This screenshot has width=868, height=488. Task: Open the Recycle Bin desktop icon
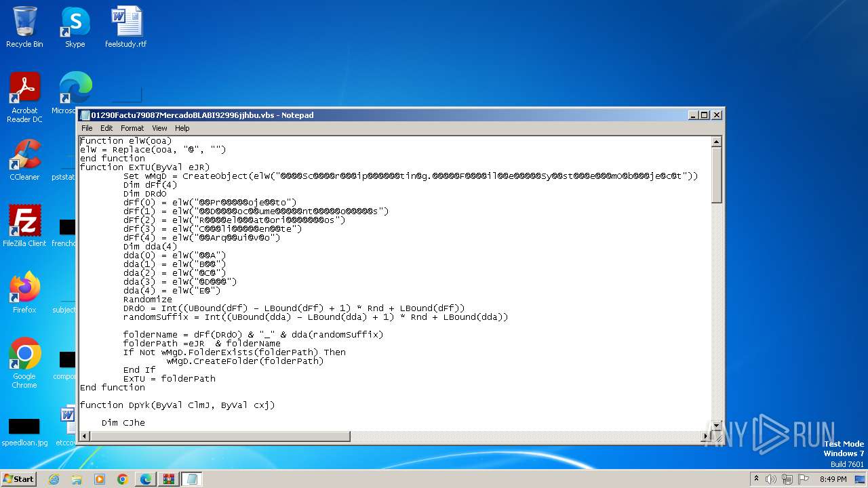click(x=24, y=27)
